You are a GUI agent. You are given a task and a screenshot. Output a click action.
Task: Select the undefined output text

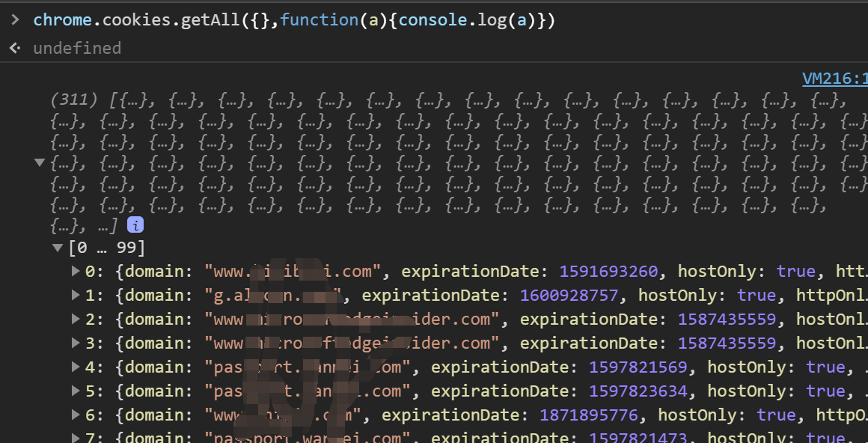click(77, 48)
